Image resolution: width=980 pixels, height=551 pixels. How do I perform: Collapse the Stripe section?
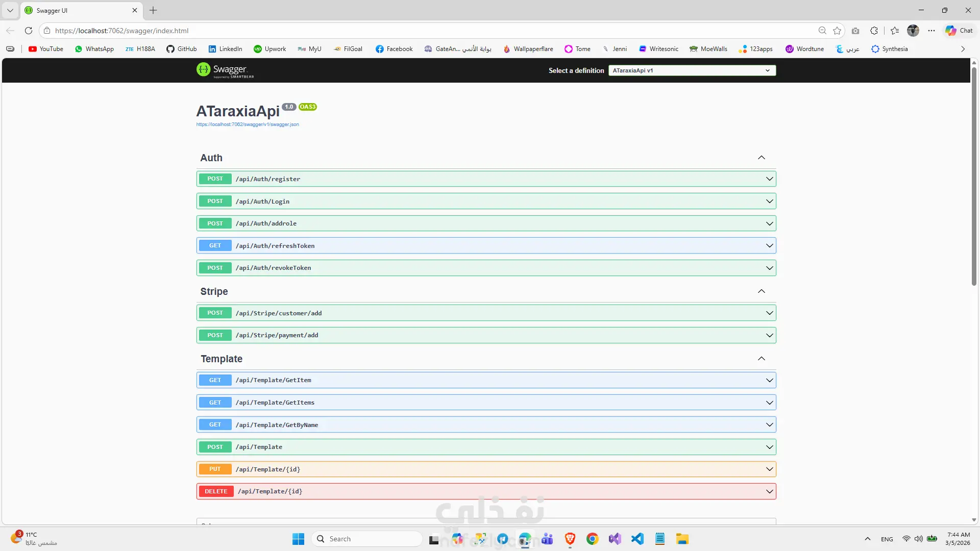tap(761, 291)
